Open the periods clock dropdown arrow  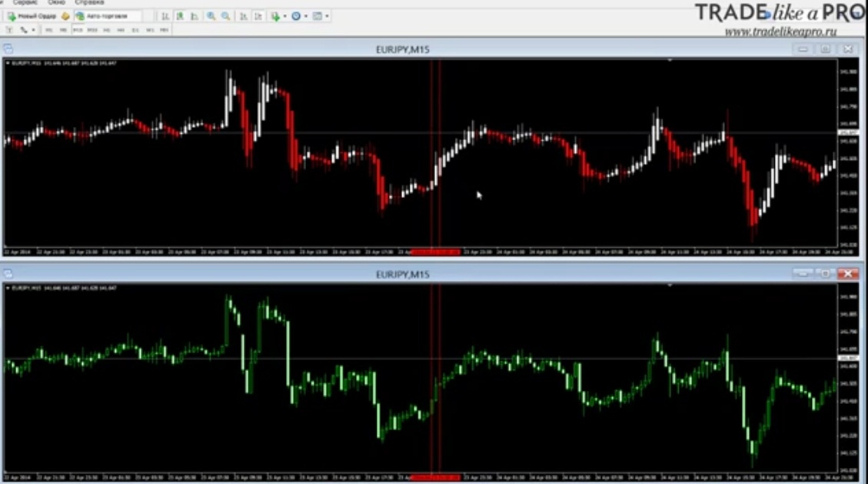tap(305, 16)
